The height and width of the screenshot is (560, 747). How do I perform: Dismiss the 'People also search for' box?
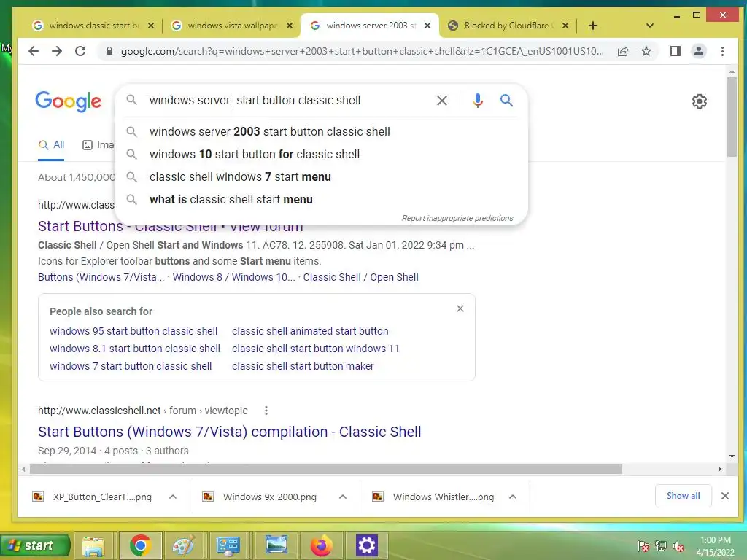pyautogui.click(x=460, y=308)
